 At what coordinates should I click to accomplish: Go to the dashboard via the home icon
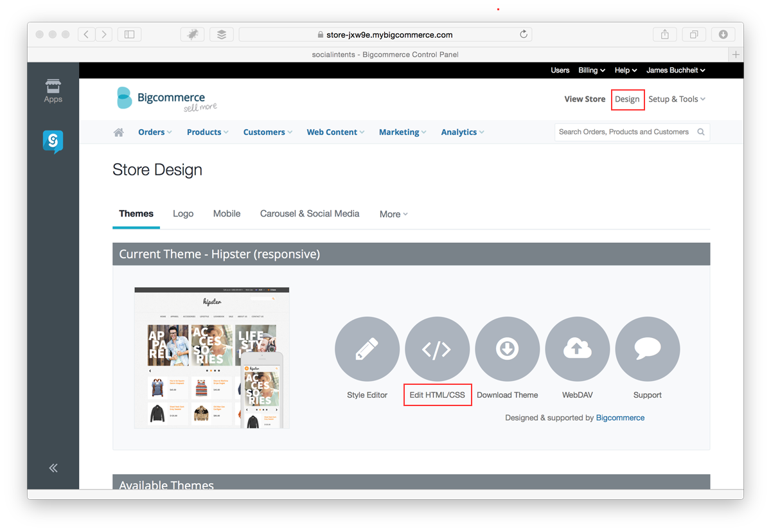(118, 132)
